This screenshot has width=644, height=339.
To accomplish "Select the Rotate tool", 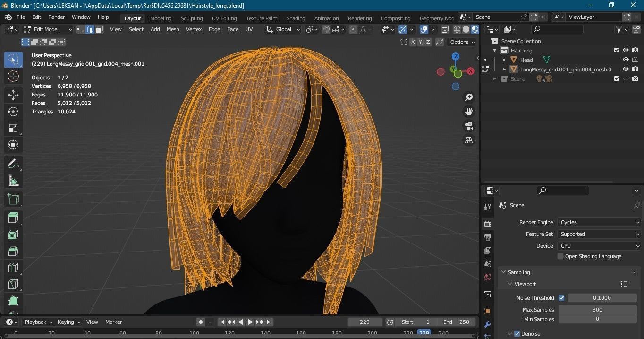I will pyautogui.click(x=13, y=112).
